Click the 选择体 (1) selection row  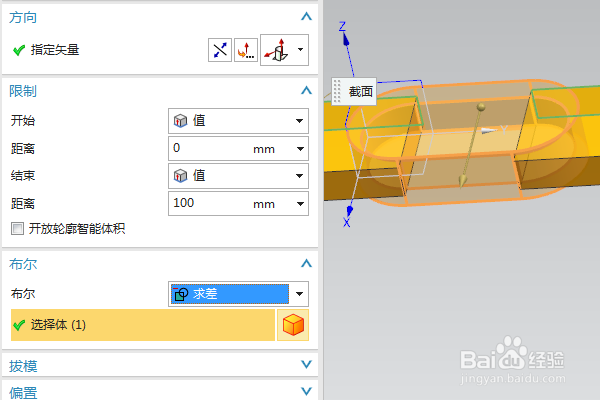pyautogui.click(x=143, y=325)
